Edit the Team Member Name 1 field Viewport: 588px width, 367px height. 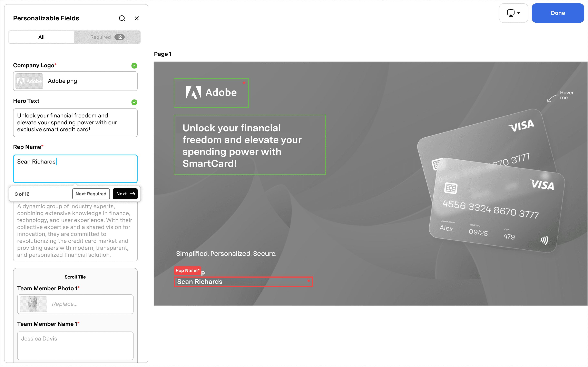click(x=75, y=346)
